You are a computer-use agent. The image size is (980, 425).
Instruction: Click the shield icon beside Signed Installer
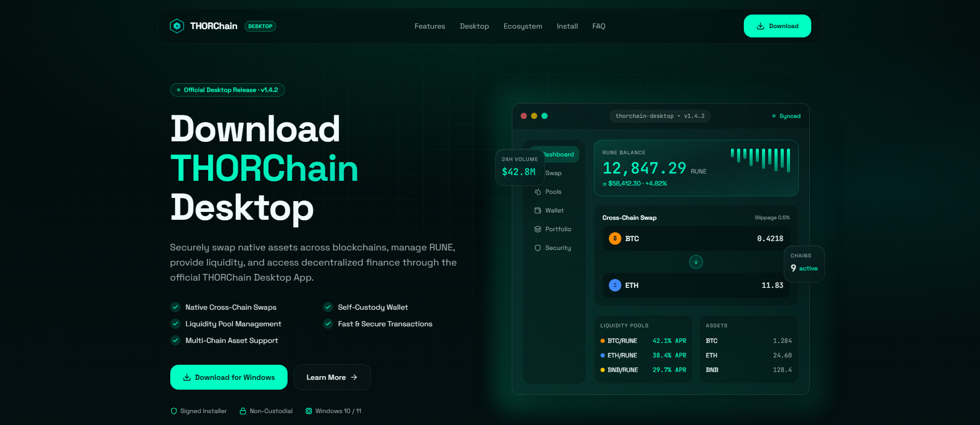pos(174,411)
